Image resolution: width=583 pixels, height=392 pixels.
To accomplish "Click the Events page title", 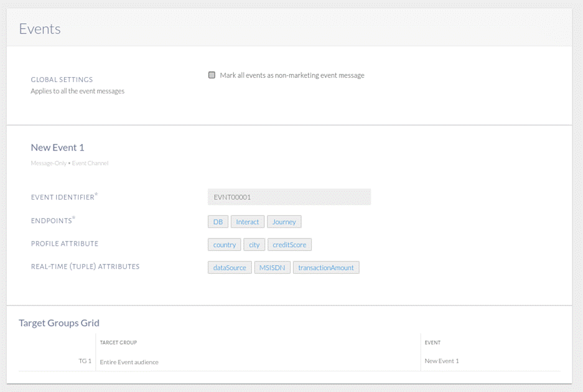I will [x=40, y=29].
